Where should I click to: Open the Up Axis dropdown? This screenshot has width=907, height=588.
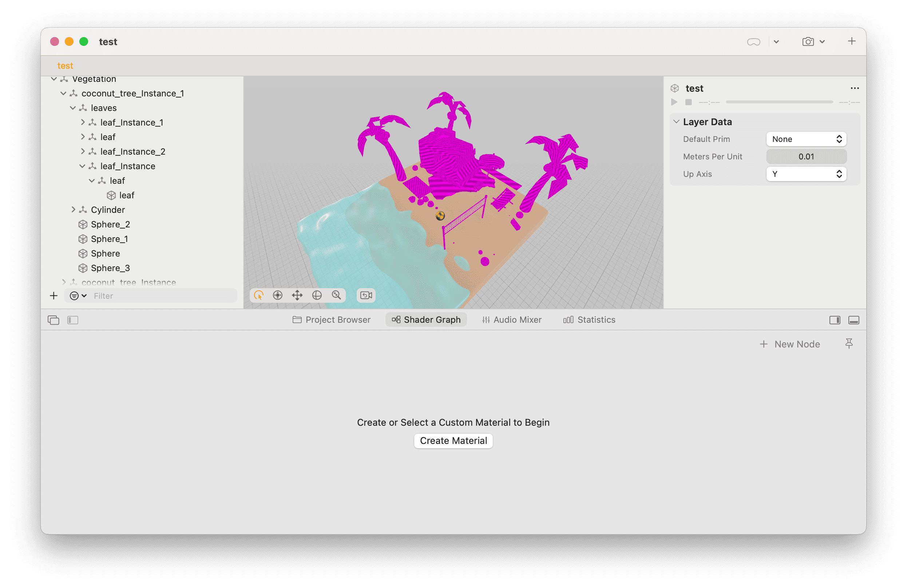806,174
